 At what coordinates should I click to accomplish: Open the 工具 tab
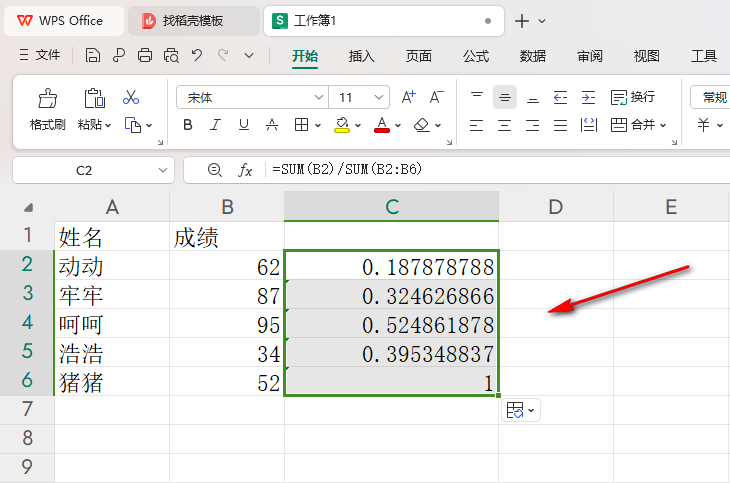pyautogui.click(x=703, y=56)
